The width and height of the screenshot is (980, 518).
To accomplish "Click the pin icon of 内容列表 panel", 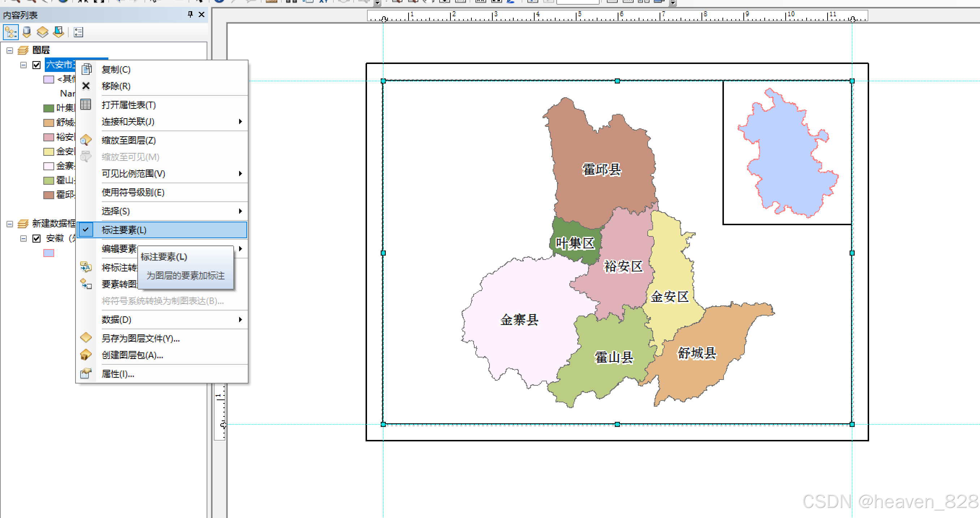I will coord(190,14).
